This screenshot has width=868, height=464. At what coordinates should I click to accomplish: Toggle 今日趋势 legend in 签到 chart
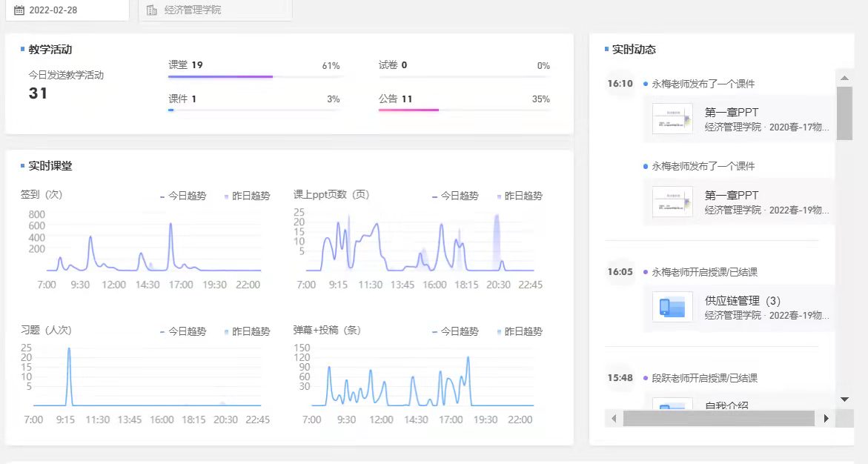tap(183, 196)
